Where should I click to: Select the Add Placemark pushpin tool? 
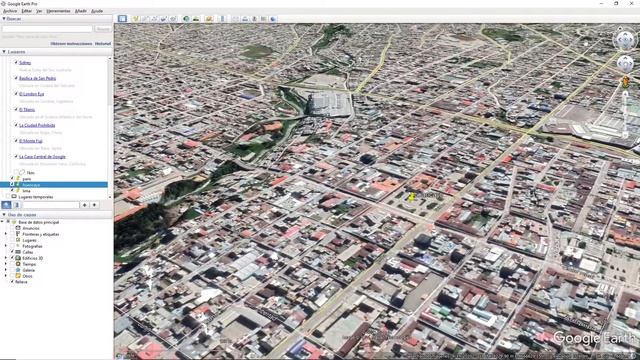(136, 19)
